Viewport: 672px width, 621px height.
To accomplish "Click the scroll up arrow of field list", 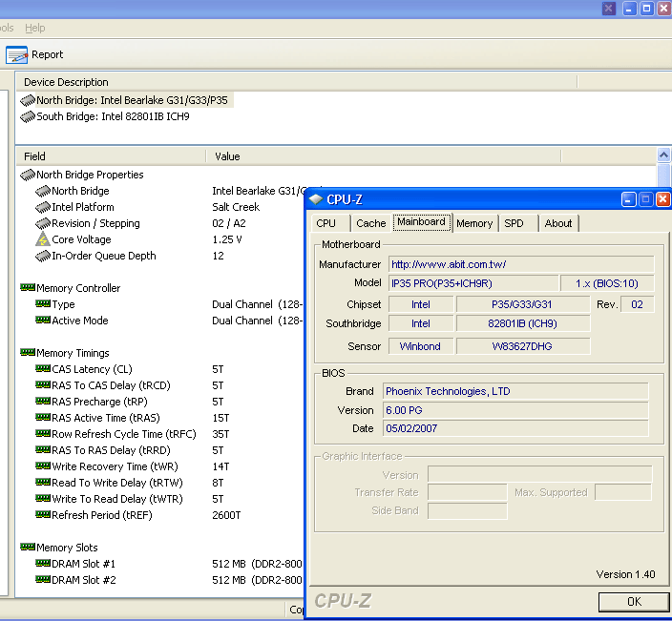I will pyautogui.click(x=663, y=155).
